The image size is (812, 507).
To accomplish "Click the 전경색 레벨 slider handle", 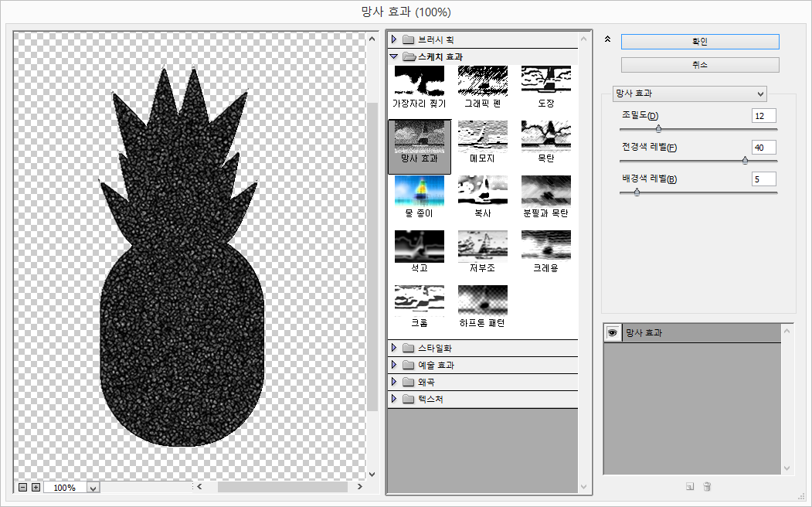I will point(745,161).
